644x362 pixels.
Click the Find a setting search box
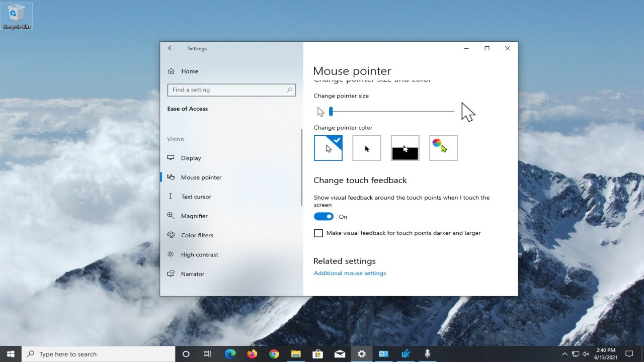click(231, 90)
